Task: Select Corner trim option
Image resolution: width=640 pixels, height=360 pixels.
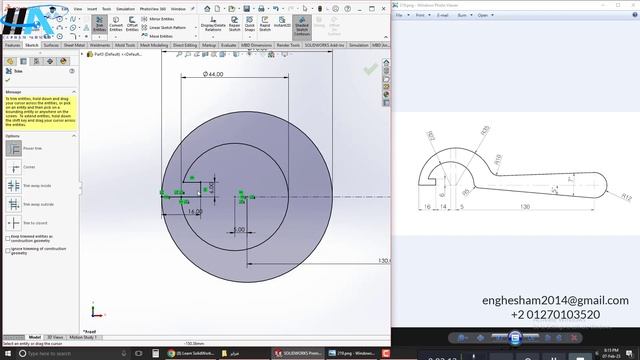Action: (x=13, y=167)
